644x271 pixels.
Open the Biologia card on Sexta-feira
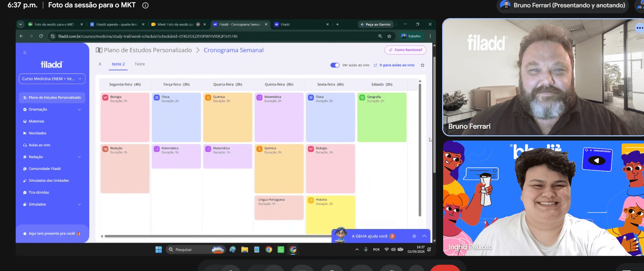point(331,169)
